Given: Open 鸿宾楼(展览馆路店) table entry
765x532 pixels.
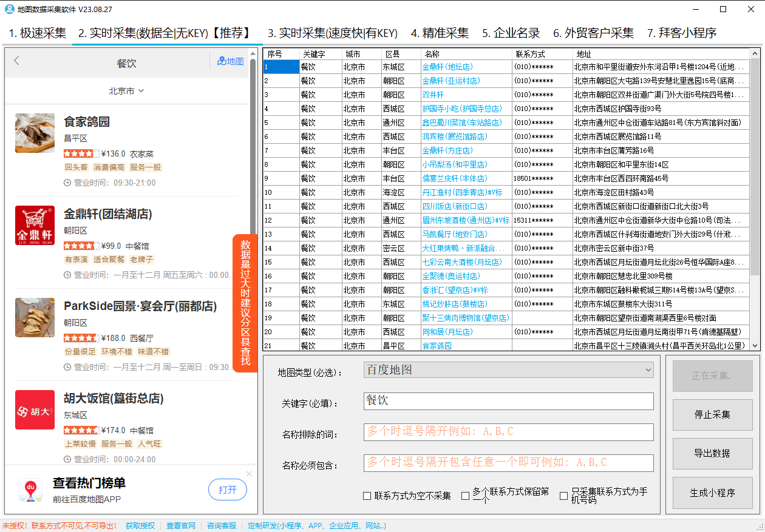Looking at the screenshot, I should 455,136.
